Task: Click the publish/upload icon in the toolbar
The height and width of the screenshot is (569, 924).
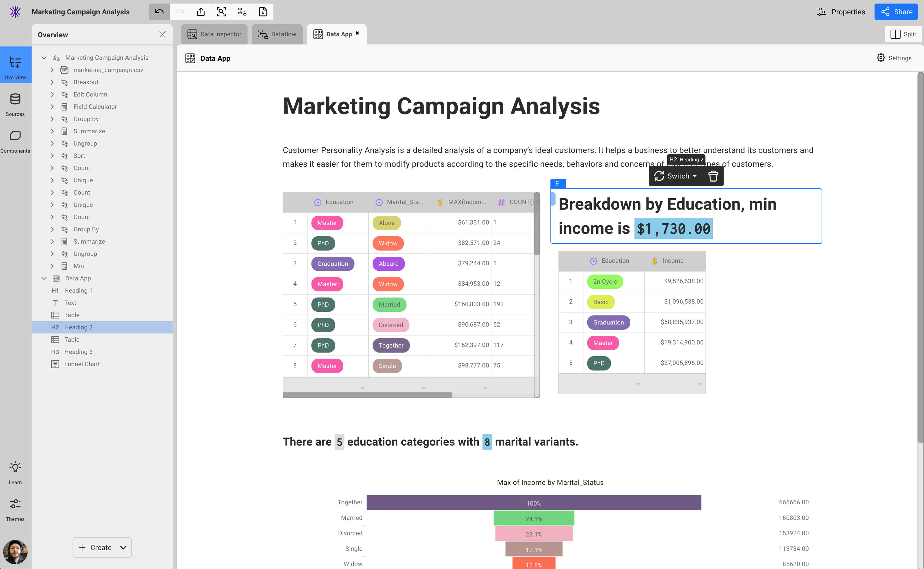Action: point(201,12)
